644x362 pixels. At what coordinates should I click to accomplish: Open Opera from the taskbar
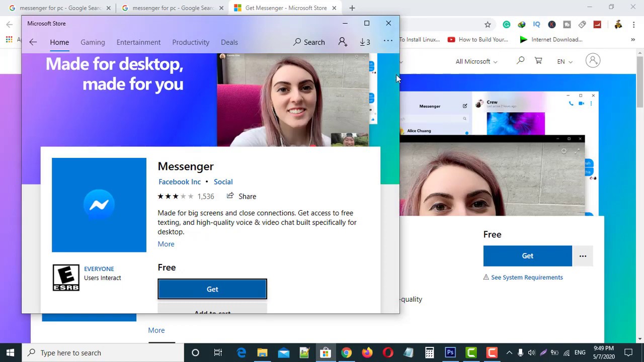coord(388,353)
